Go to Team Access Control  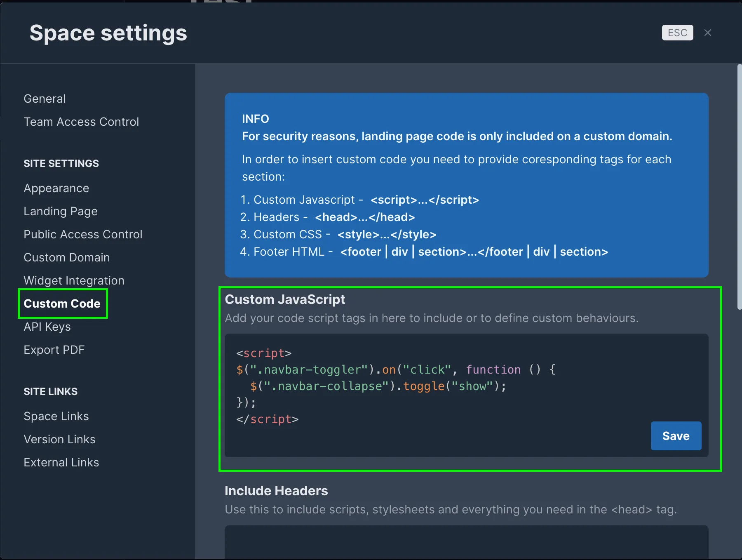coord(81,122)
